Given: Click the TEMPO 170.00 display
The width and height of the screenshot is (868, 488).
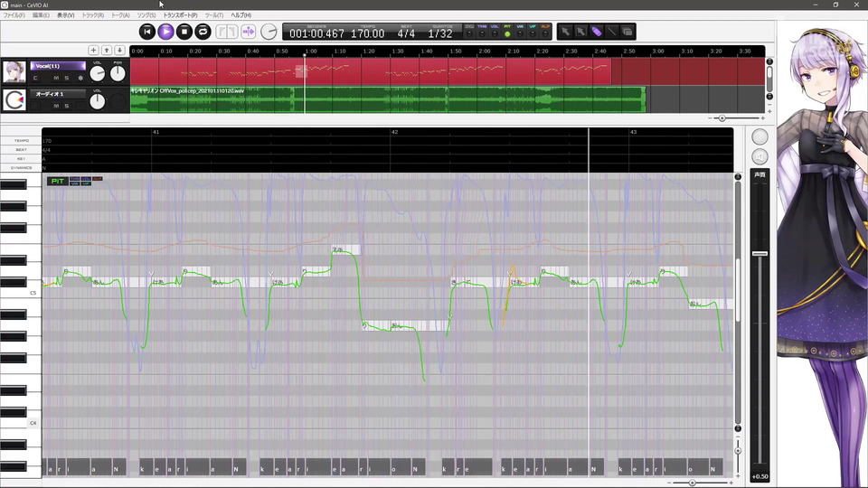Looking at the screenshot, I should coord(368,33).
